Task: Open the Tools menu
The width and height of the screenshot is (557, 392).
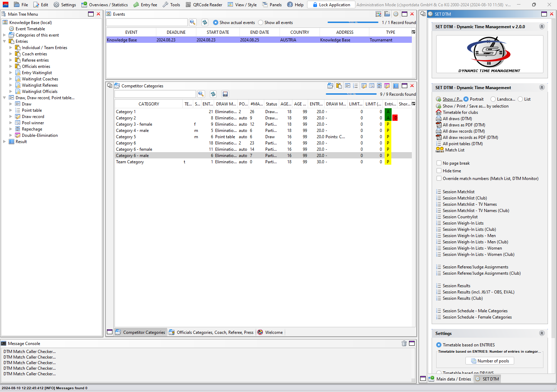Action: (x=171, y=5)
